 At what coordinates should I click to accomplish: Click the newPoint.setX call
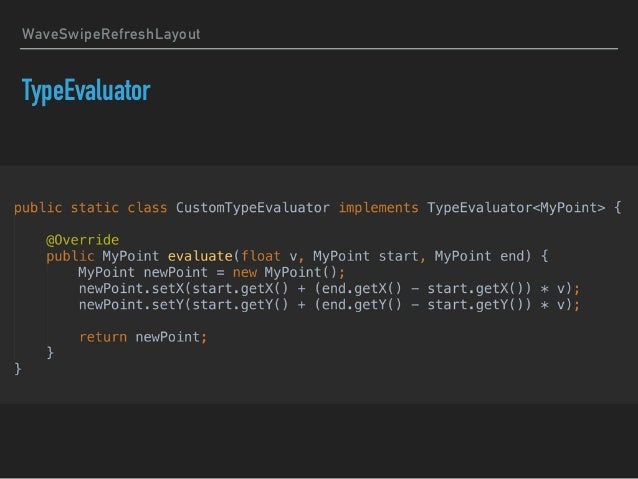click(x=131, y=289)
